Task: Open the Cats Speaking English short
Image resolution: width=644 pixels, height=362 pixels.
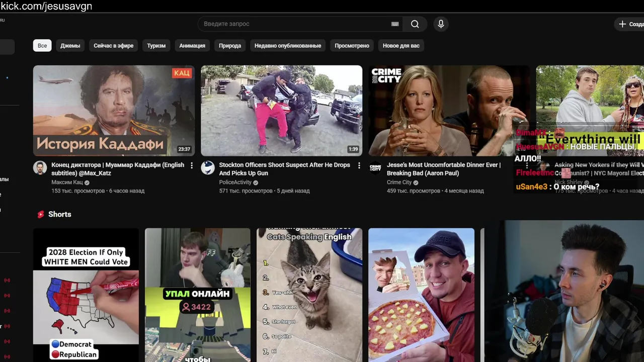Action: [309, 295]
